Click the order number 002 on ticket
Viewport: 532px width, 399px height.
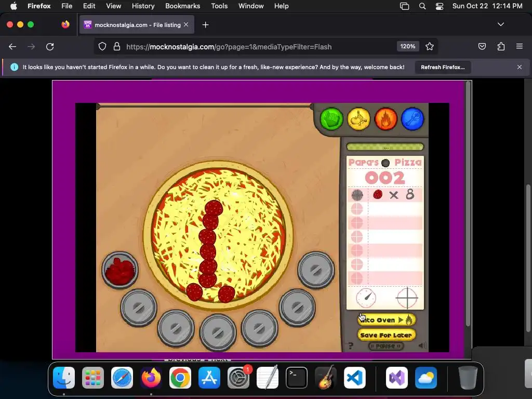click(x=385, y=178)
